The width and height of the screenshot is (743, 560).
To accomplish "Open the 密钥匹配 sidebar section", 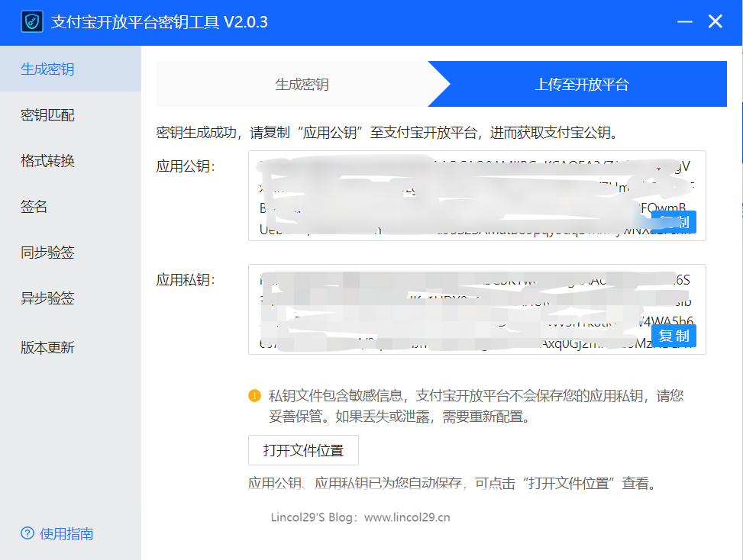I will pyautogui.click(x=47, y=115).
